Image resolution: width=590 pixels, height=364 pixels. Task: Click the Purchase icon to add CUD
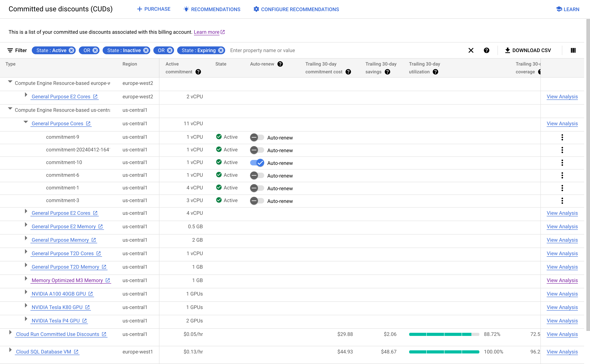(153, 9)
